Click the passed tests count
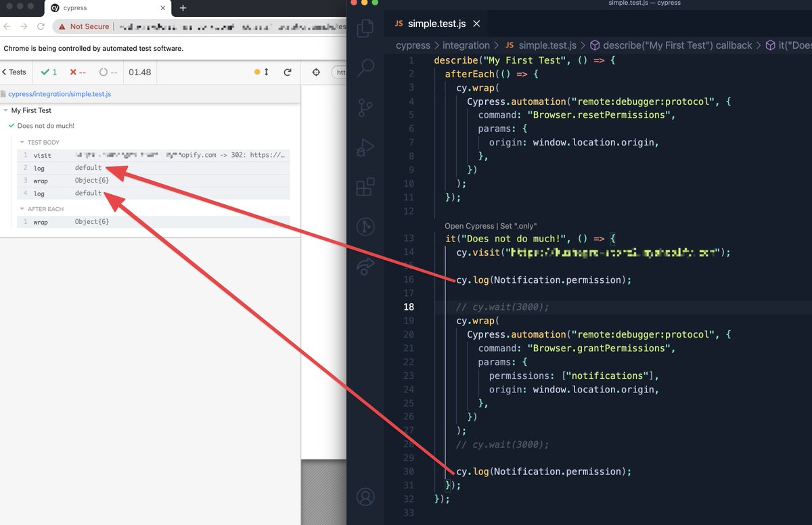 pos(49,72)
